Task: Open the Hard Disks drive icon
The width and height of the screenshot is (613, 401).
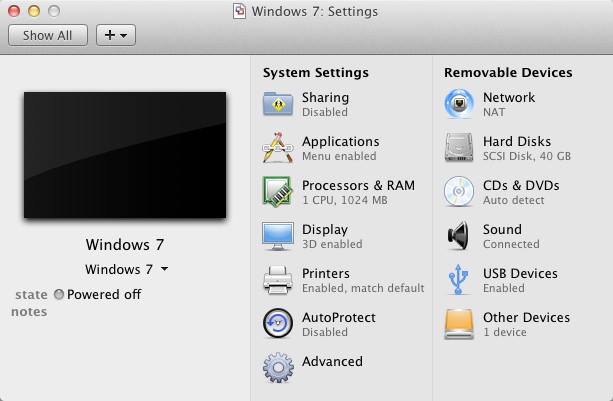Action: (459, 148)
